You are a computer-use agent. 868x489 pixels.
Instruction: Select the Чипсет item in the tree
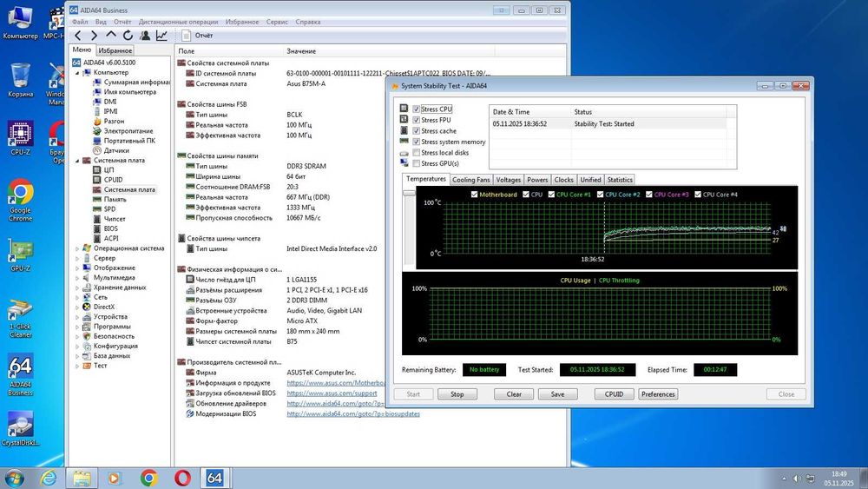tap(115, 219)
